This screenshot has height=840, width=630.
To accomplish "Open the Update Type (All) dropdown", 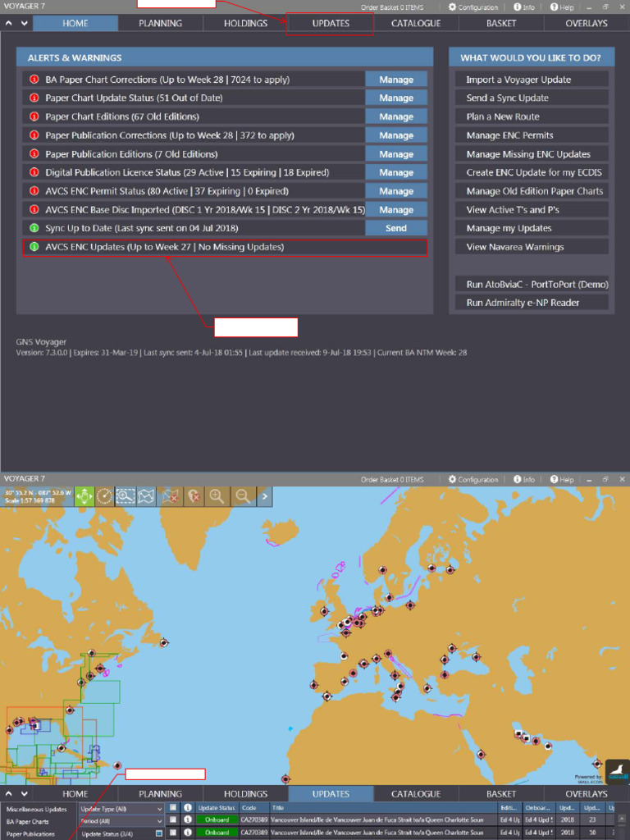I will (x=121, y=809).
